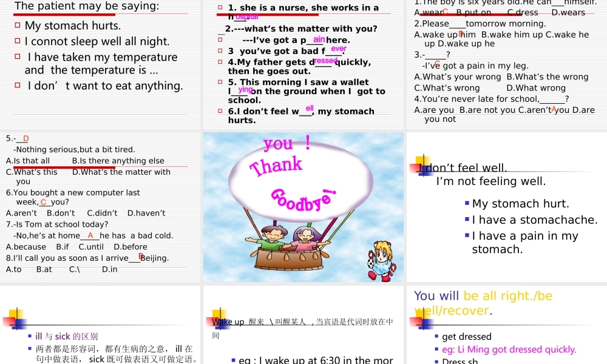Click the red answer letter 'D' after '5.-'
607x364 pixels.
tap(26, 138)
